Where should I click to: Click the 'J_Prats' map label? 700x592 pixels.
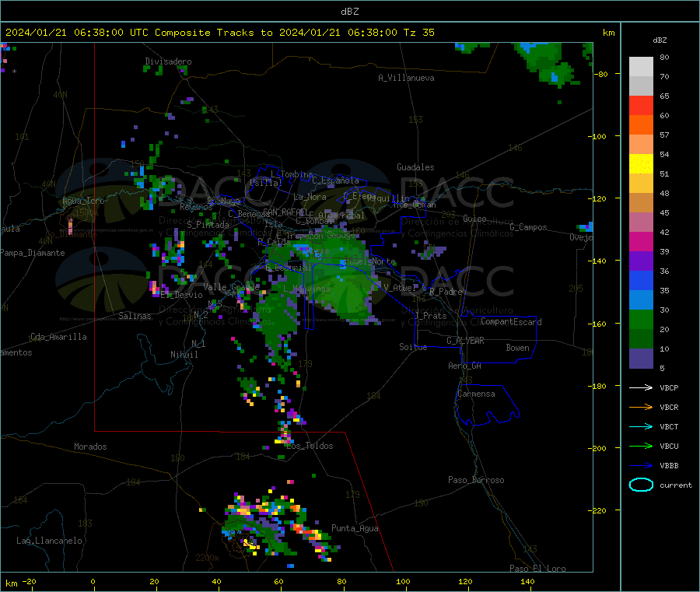(x=430, y=316)
